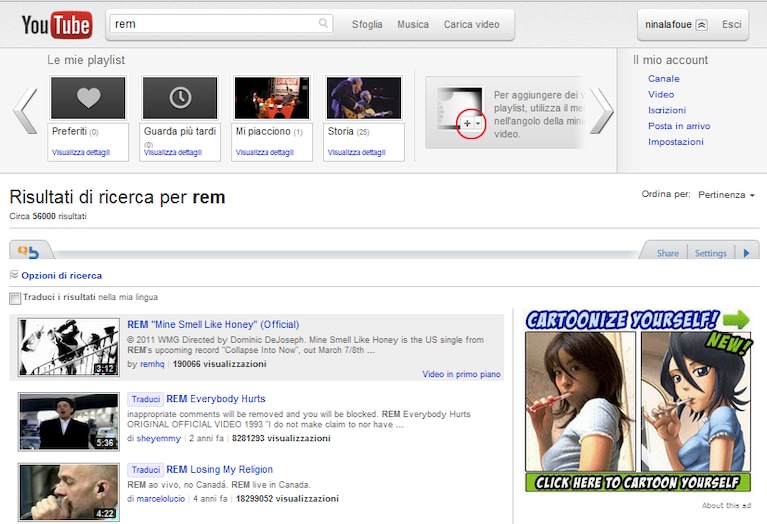Click Traduci button beside Losing My Religion
Viewport: 767px width, 524px height.
(x=145, y=470)
